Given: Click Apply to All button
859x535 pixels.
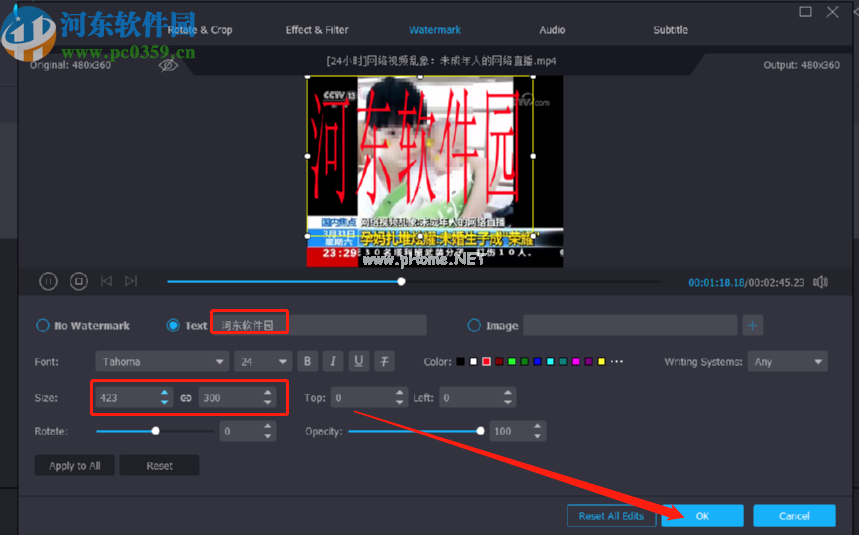Looking at the screenshot, I should coord(75,465).
